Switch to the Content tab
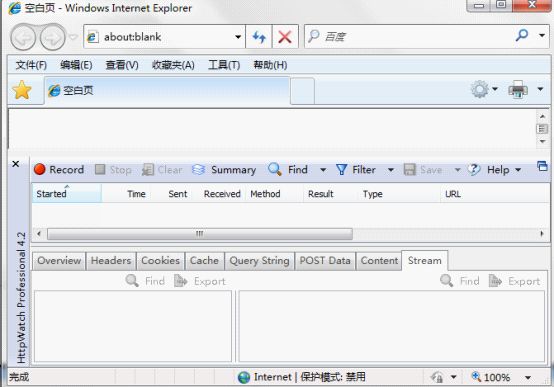The height and width of the screenshot is (387, 554). (379, 261)
